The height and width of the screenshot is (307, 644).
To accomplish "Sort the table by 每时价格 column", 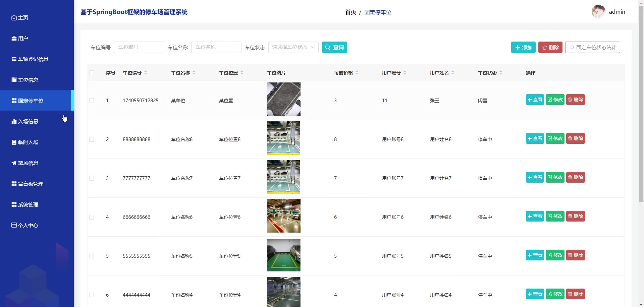I will (357, 73).
